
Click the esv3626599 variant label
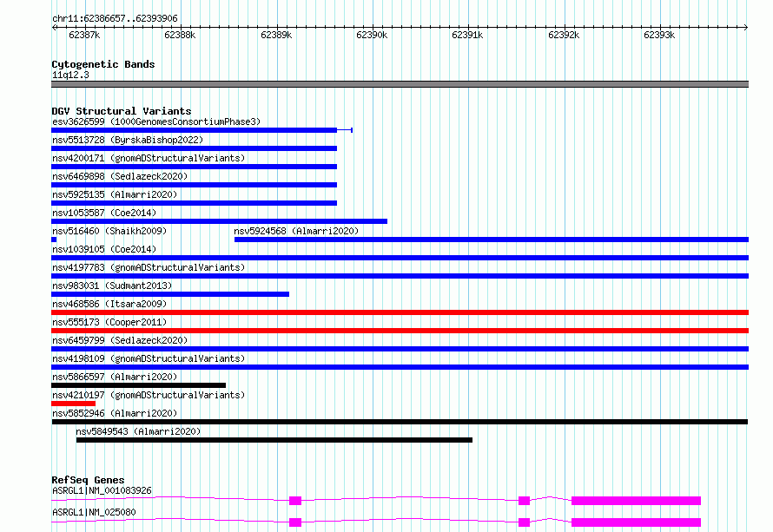click(156, 122)
